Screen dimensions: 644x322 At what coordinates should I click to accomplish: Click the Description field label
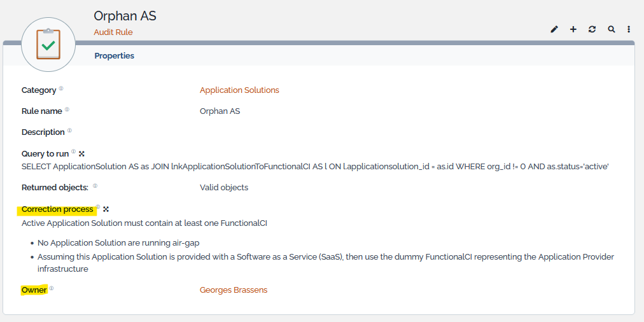click(x=43, y=132)
